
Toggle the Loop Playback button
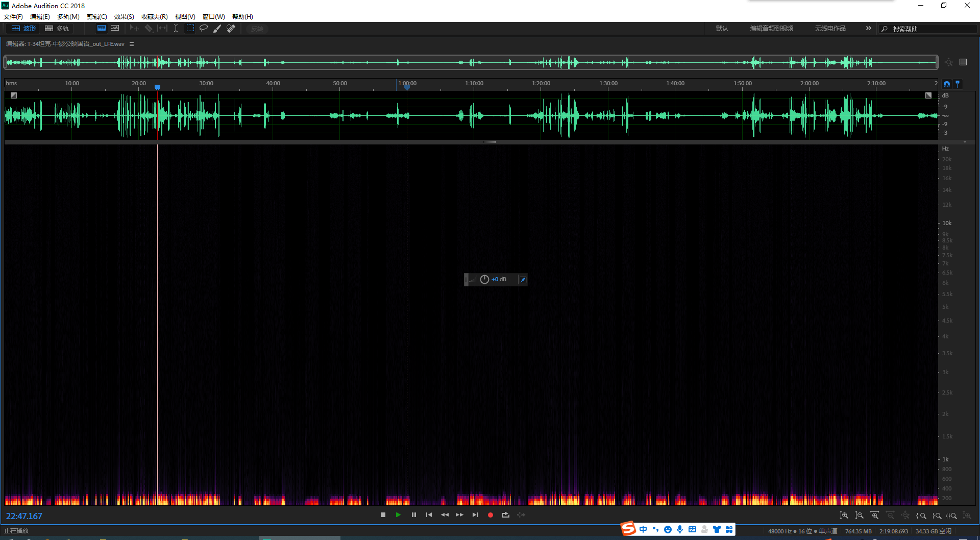[x=506, y=515]
